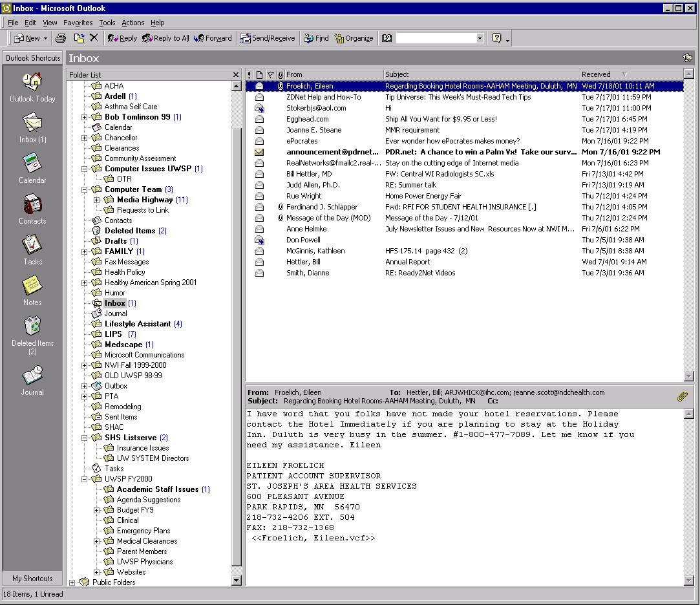Select the Lifestyle Assistant folder
The width and height of the screenshot is (700, 607).
click(x=138, y=324)
